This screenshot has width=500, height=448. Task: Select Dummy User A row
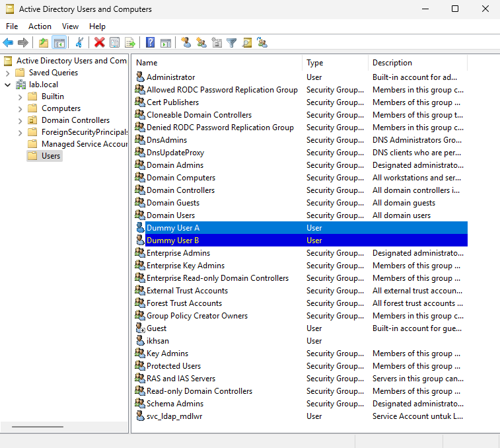(301, 228)
